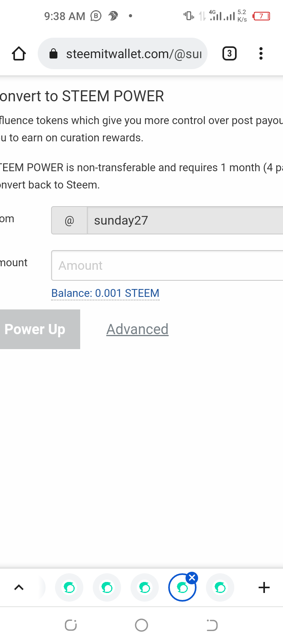Select the blue-circled active Steemit tab
The width and height of the screenshot is (283, 644).
(x=182, y=588)
